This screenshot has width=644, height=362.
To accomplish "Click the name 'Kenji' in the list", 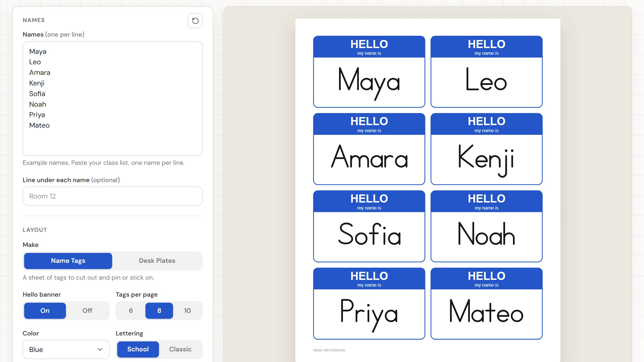I will (x=37, y=83).
